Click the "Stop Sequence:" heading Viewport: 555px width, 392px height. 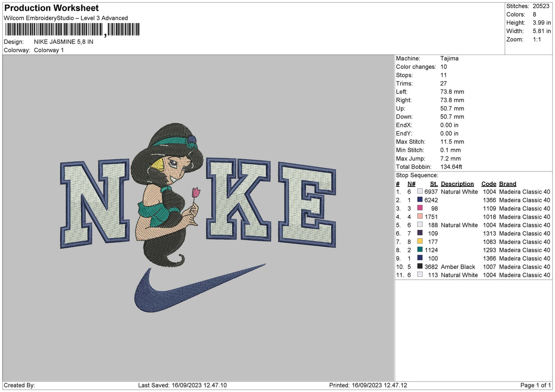pyautogui.click(x=417, y=175)
